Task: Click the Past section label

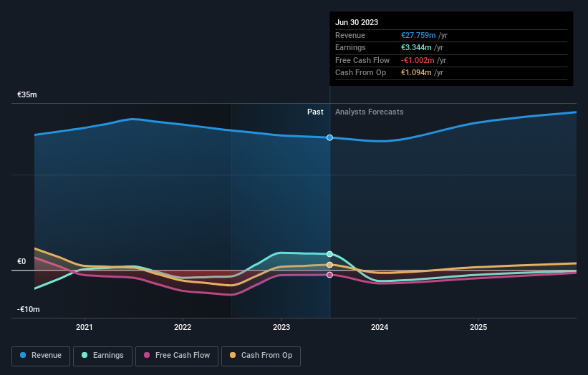Action: tap(315, 112)
